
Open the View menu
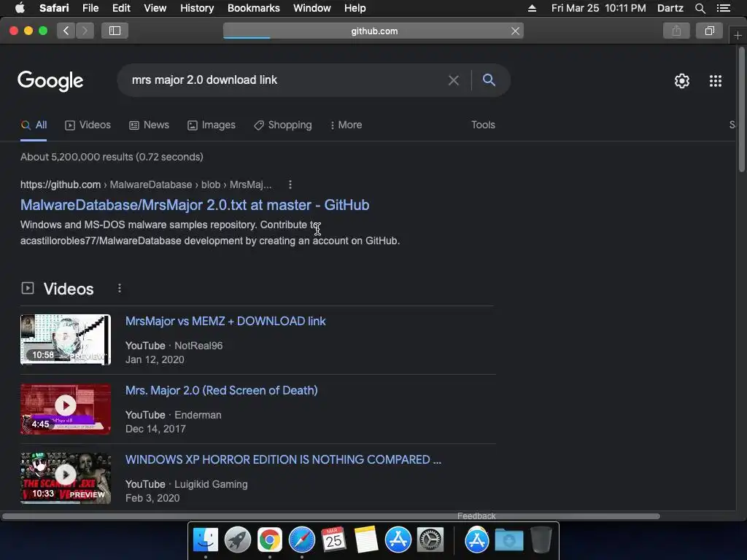coord(155,8)
